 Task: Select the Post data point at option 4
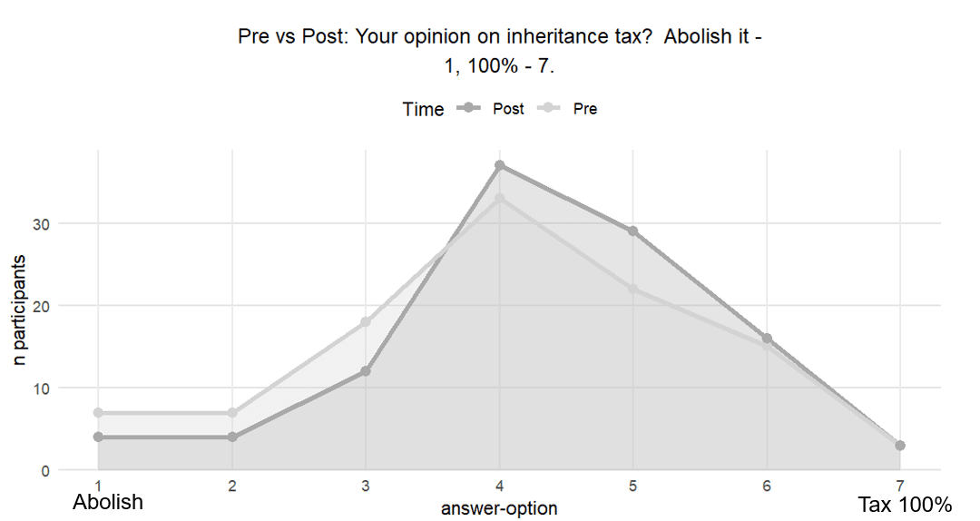coord(499,165)
